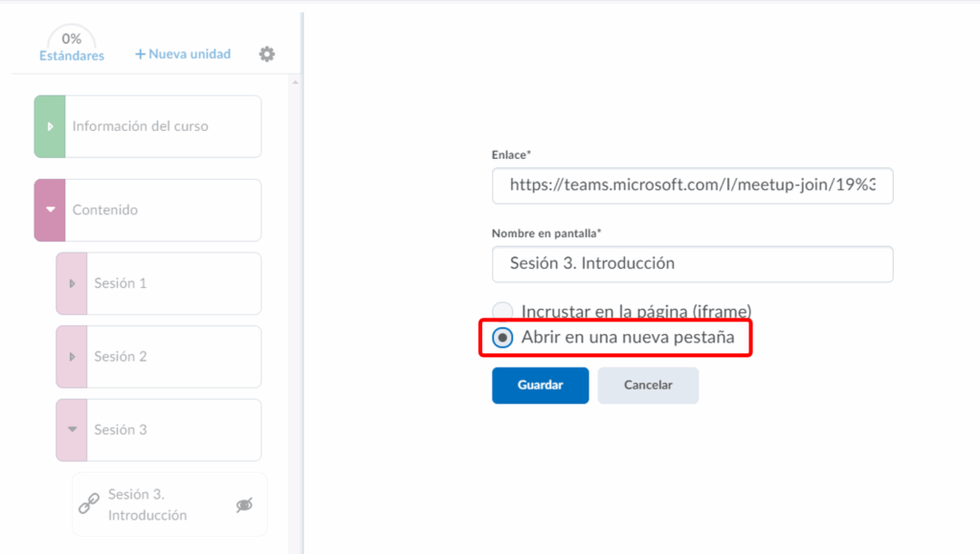Open the settings gear icon
Image resolution: width=980 pixels, height=554 pixels.
[x=267, y=55]
